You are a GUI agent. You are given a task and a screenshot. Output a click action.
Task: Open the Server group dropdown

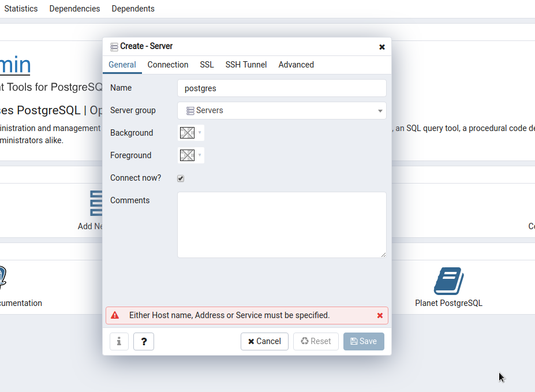tap(282, 110)
